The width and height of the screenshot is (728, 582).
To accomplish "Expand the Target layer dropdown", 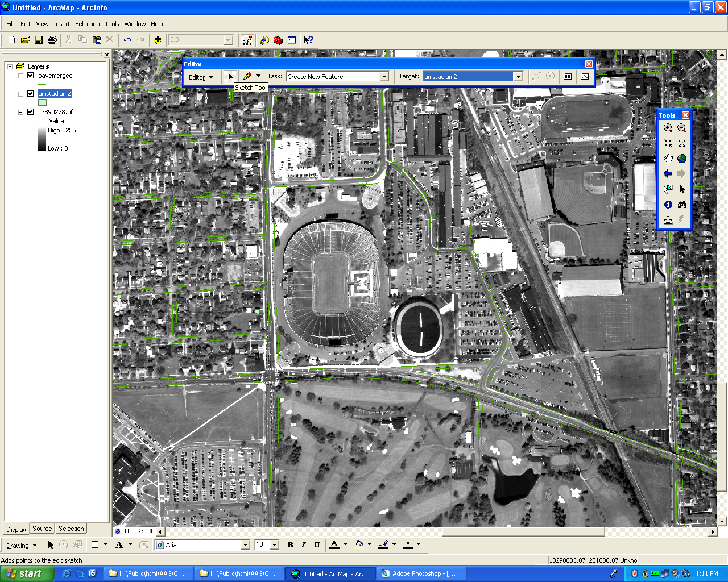I will [x=518, y=77].
